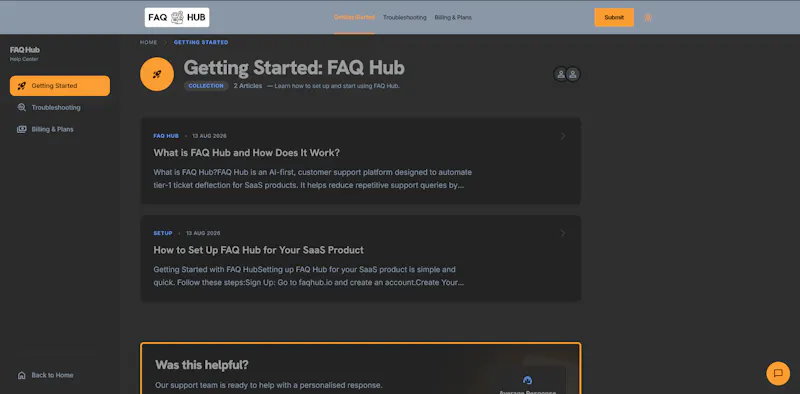Image resolution: width=800 pixels, height=394 pixels.
Task: Open the chat widget bubble
Action: pos(778,374)
